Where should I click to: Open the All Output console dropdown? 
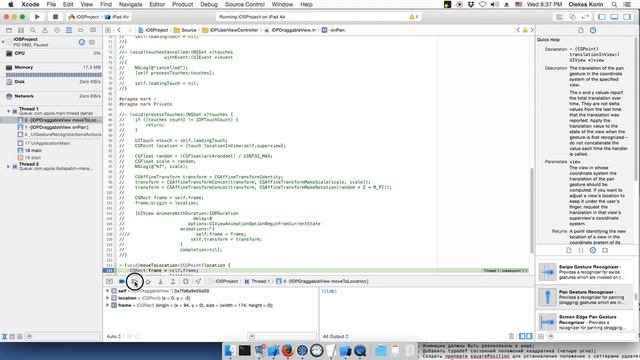click(x=336, y=336)
